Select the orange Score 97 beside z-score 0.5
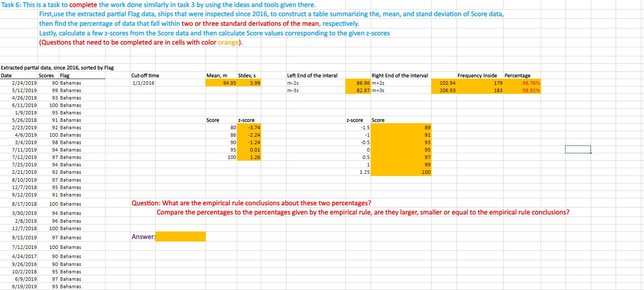 point(401,157)
